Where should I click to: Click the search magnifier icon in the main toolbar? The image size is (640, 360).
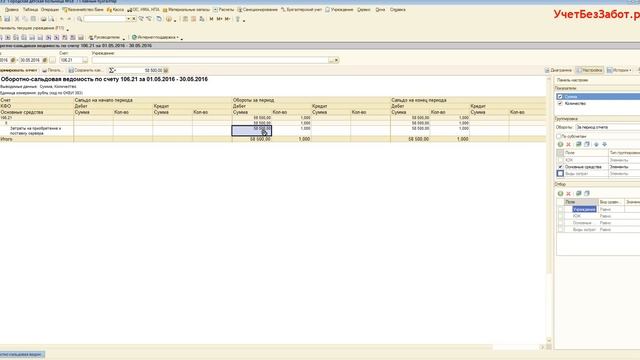[x=80, y=19]
